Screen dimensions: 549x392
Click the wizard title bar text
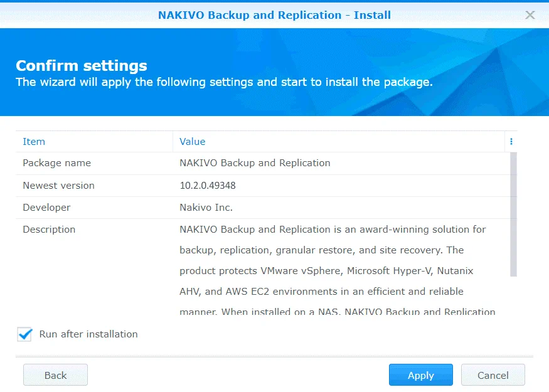pos(274,15)
